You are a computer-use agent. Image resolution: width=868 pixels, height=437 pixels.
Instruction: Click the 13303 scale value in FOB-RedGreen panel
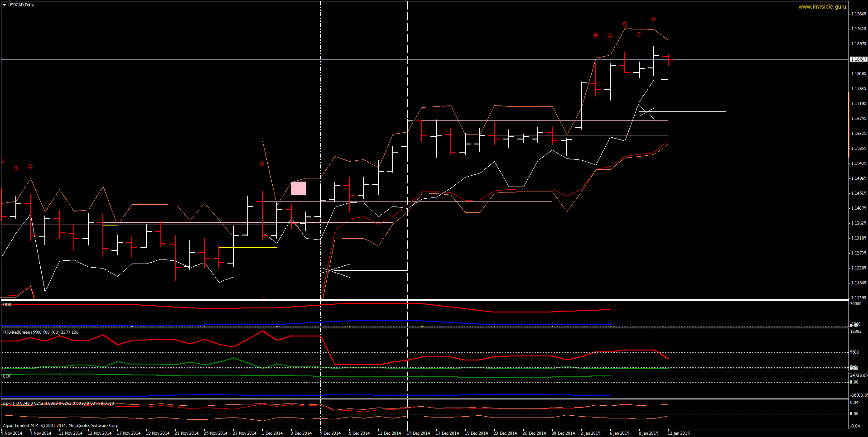tap(855, 331)
